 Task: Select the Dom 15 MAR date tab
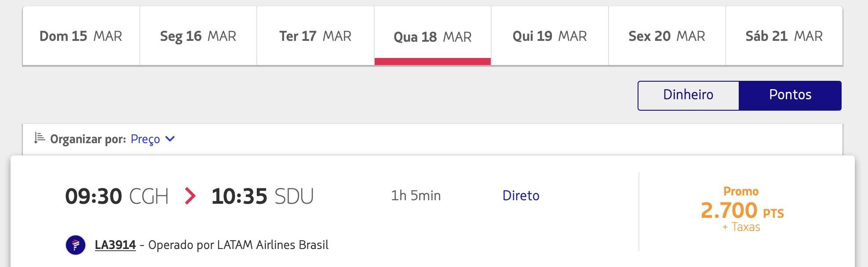81,36
